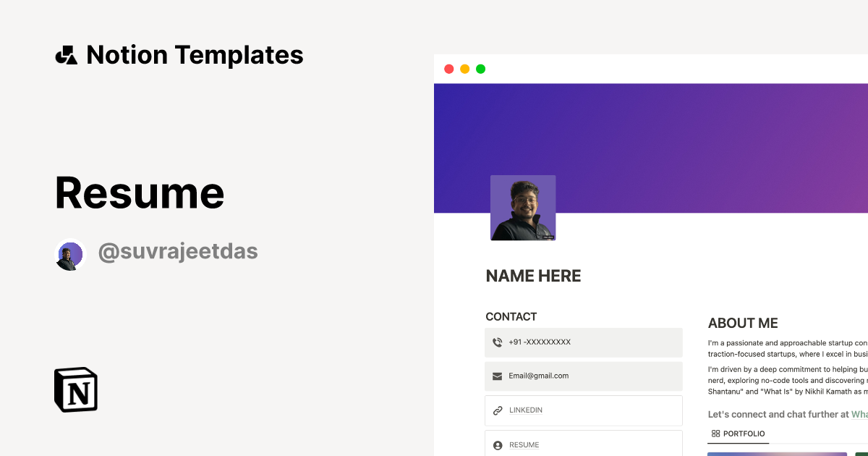Click the ABOUT ME heading
This screenshot has height=456, width=868.
pos(743,324)
